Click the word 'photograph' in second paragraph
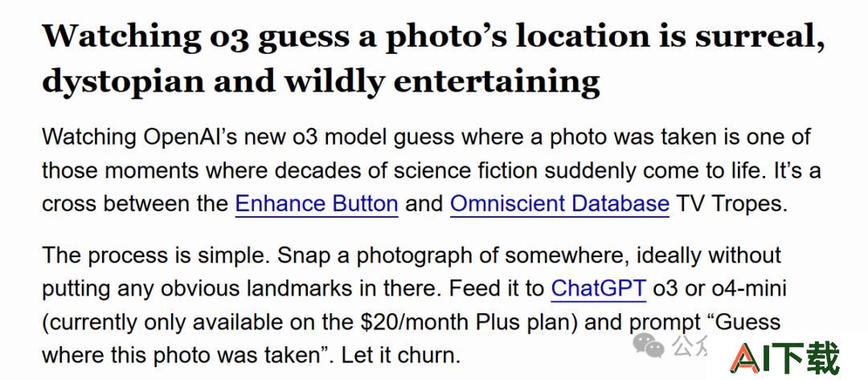This screenshot has height=380, width=868. [x=426, y=256]
